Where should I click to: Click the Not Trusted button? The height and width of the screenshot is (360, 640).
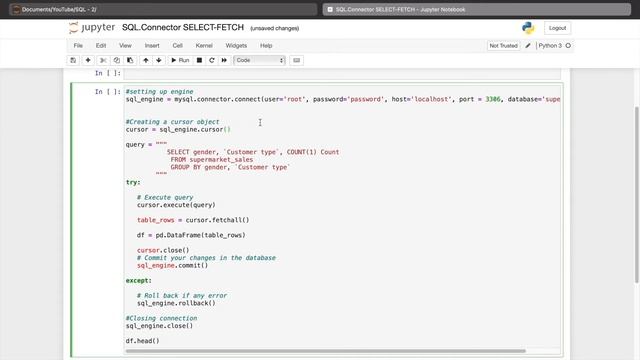503,46
